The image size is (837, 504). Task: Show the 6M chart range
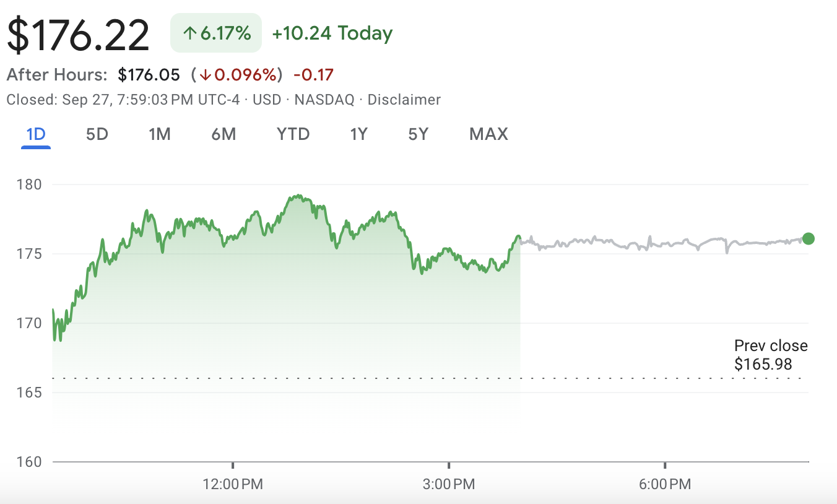click(223, 134)
